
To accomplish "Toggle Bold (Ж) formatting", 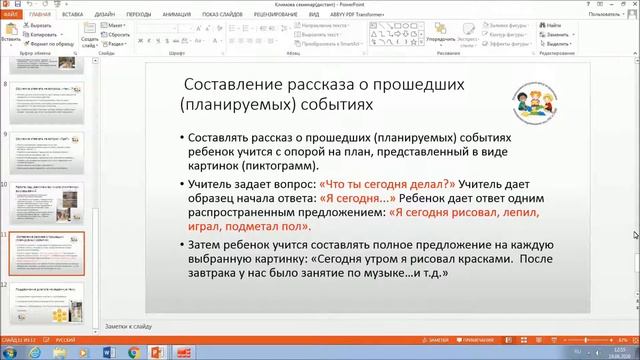I will pyautogui.click(x=140, y=41).
